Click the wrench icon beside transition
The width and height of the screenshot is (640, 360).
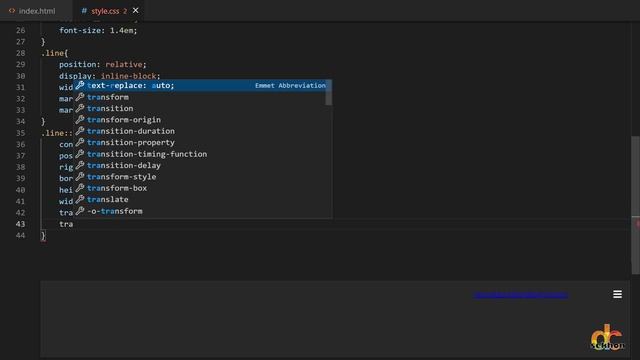80,108
